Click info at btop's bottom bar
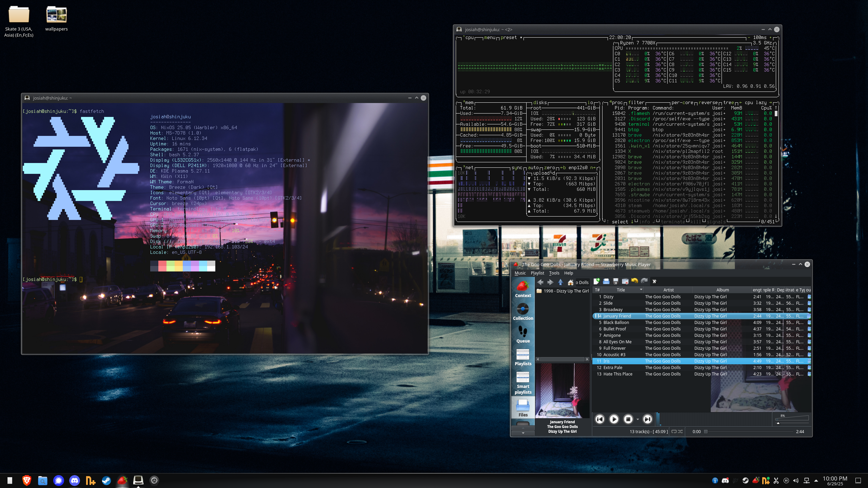The width and height of the screenshot is (868, 488). pos(644,222)
